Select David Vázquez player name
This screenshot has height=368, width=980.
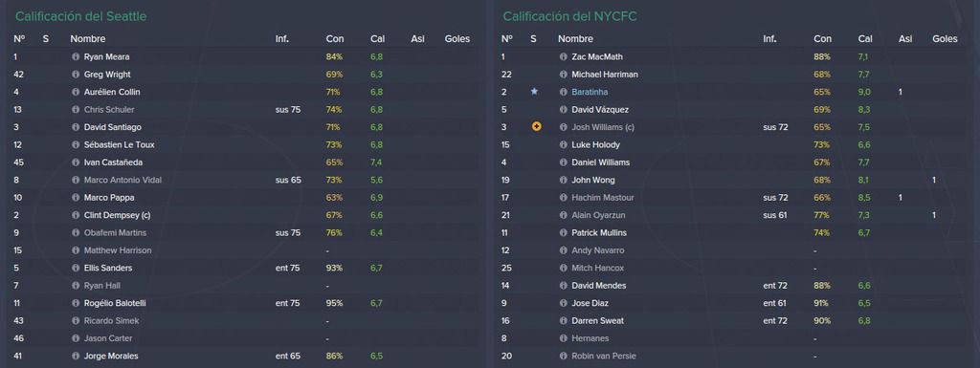600,110
